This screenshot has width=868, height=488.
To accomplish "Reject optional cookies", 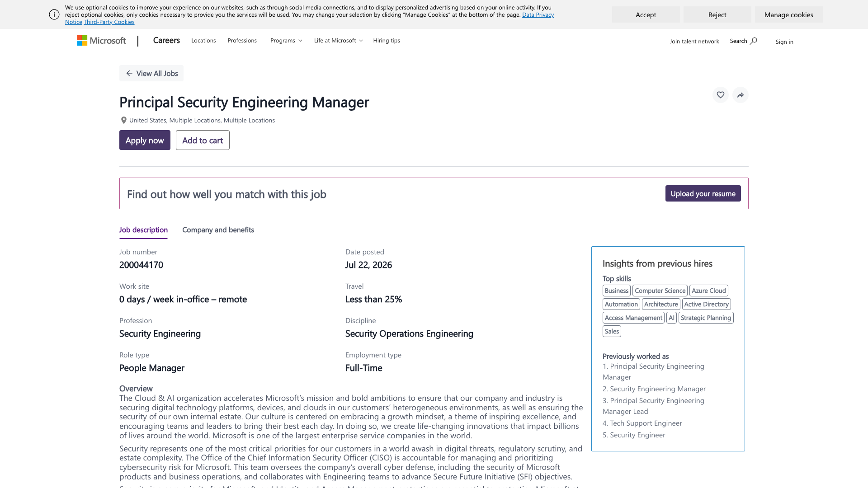I will coord(717,14).
